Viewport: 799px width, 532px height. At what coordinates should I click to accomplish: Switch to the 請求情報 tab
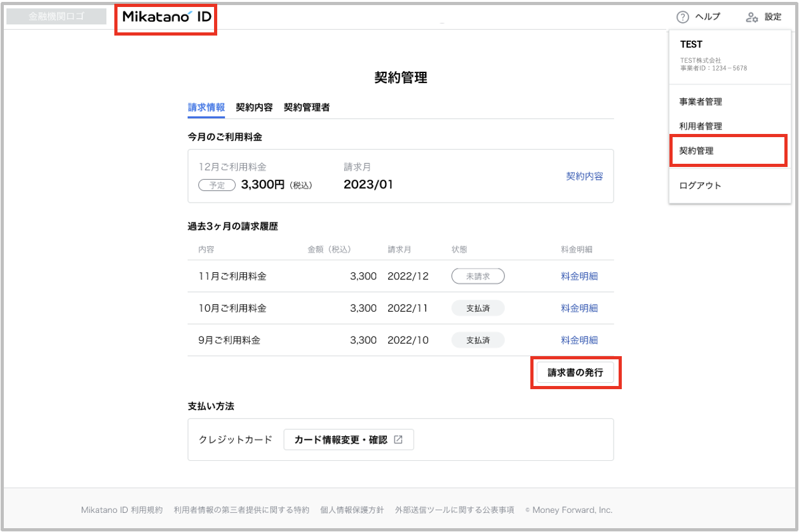click(x=206, y=107)
